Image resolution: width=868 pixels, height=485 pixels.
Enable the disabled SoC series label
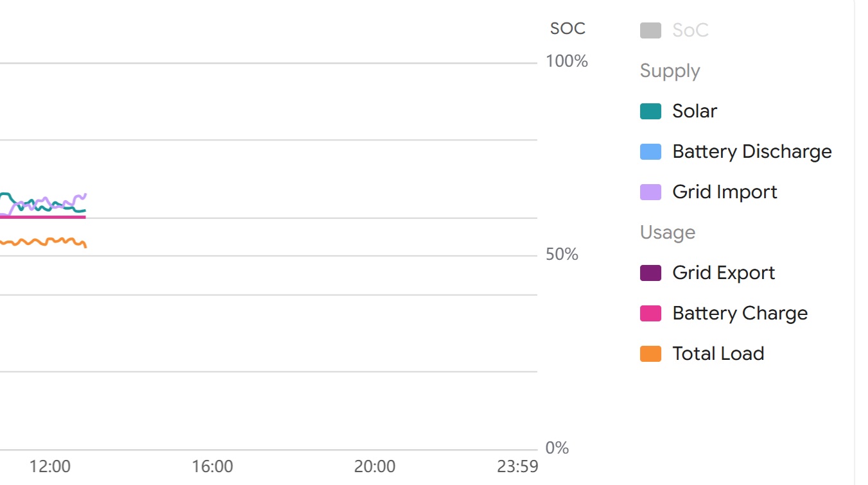690,30
